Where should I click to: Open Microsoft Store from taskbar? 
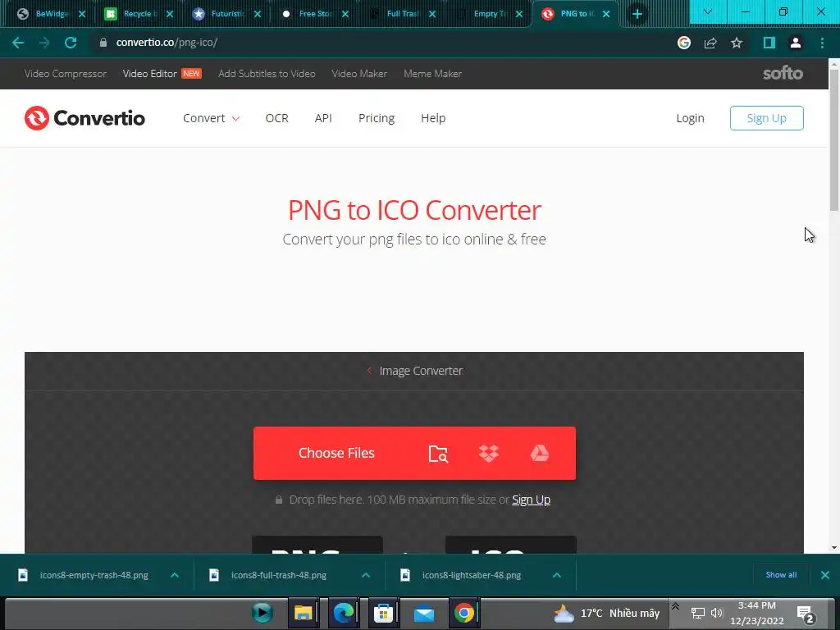(384, 612)
